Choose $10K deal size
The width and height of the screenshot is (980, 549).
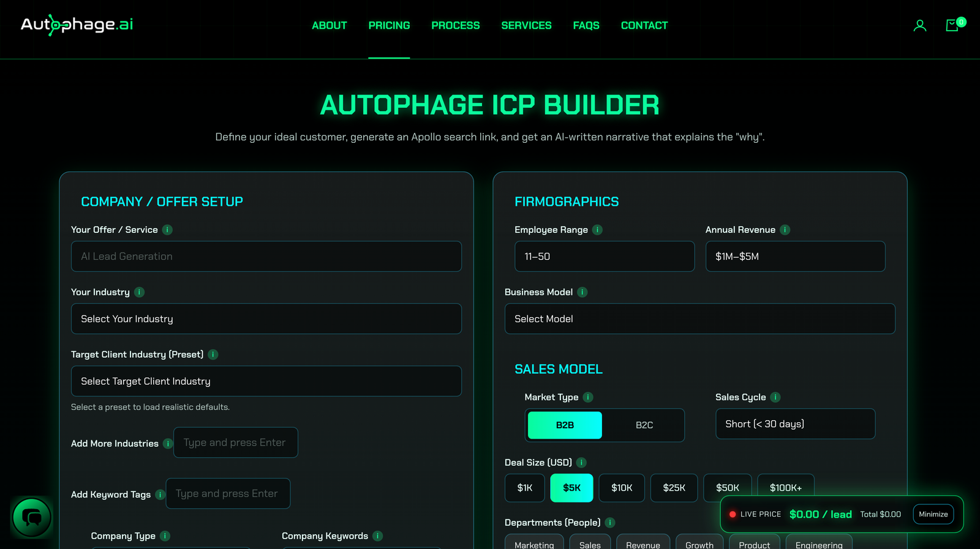622,488
